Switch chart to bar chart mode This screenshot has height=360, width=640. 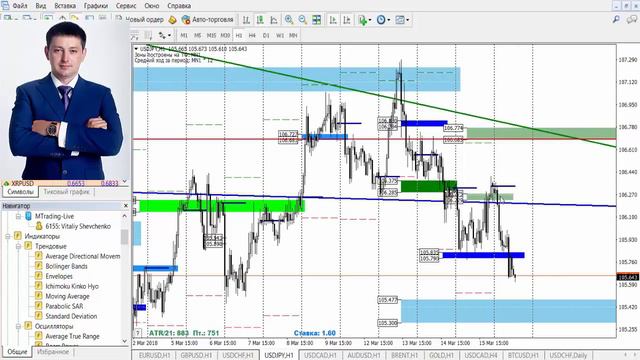coord(246,20)
